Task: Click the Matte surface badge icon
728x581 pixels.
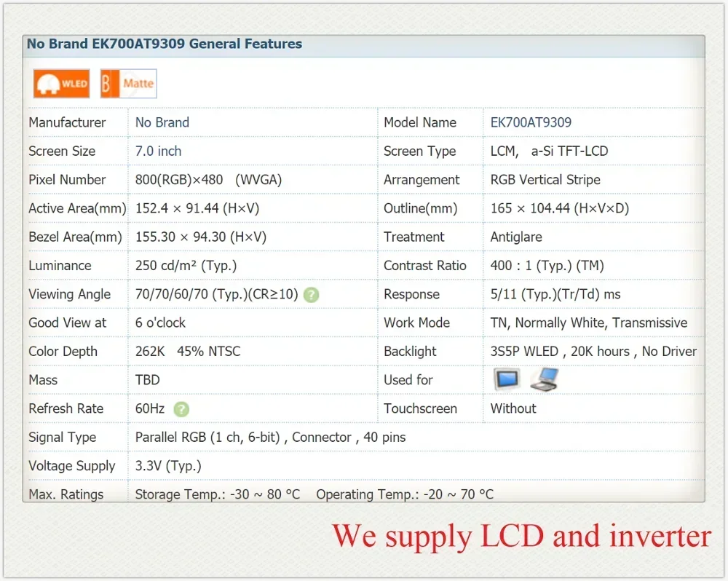Action: (129, 84)
